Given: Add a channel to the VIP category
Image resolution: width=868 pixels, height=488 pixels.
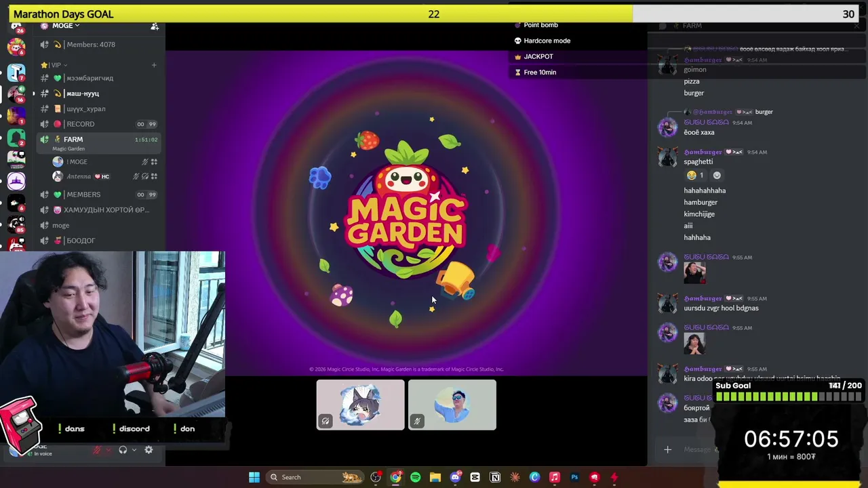Looking at the screenshot, I should point(154,65).
